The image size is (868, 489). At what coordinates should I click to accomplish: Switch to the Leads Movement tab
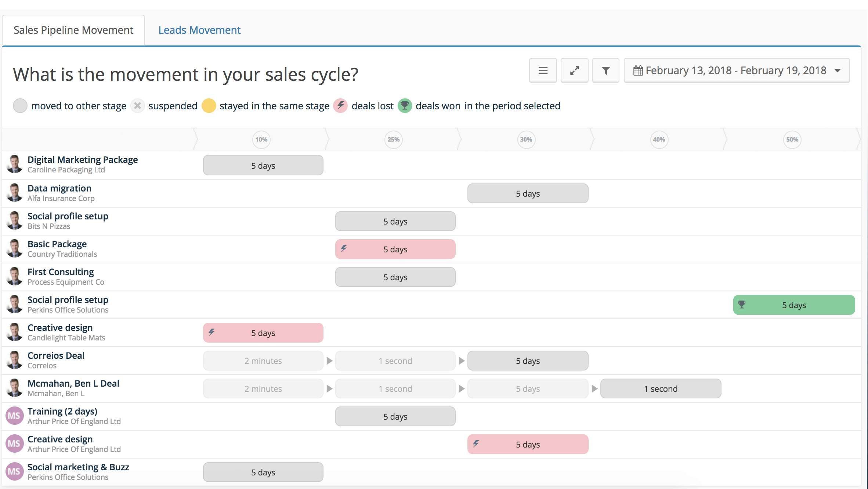200,29
